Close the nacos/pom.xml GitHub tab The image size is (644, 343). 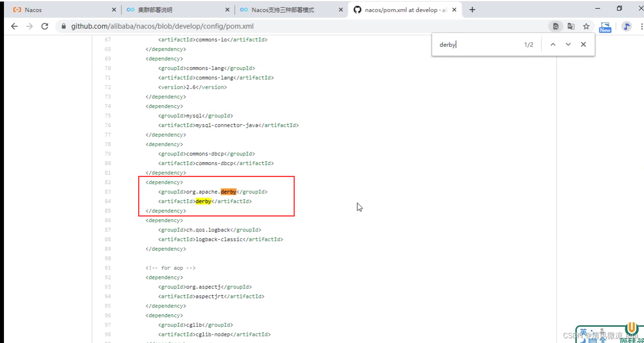click(454, 10)
